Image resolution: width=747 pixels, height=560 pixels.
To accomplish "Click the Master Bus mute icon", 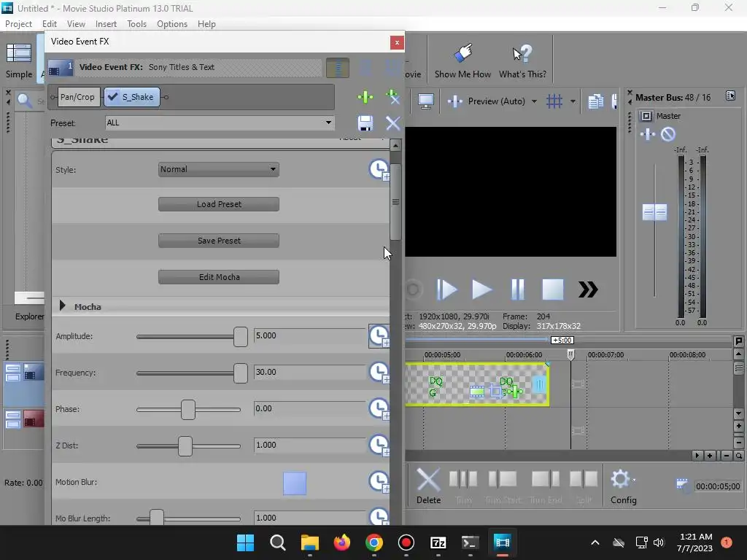I will point(668,134).
